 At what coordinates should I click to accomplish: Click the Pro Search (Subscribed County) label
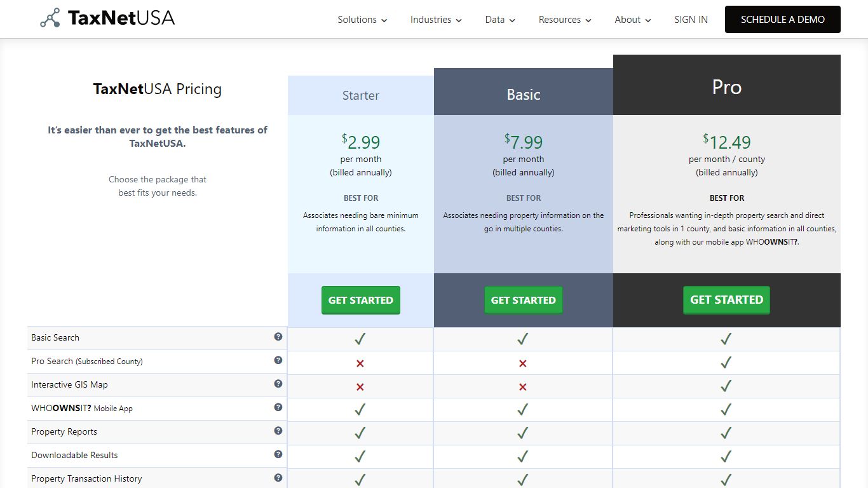87,361
